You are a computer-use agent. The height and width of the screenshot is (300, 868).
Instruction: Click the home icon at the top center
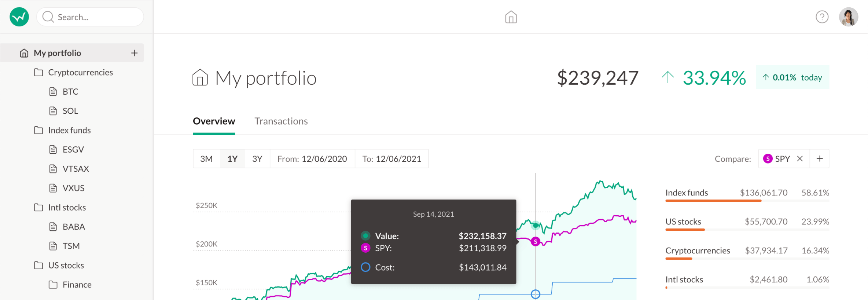click(x=511, y=17)
